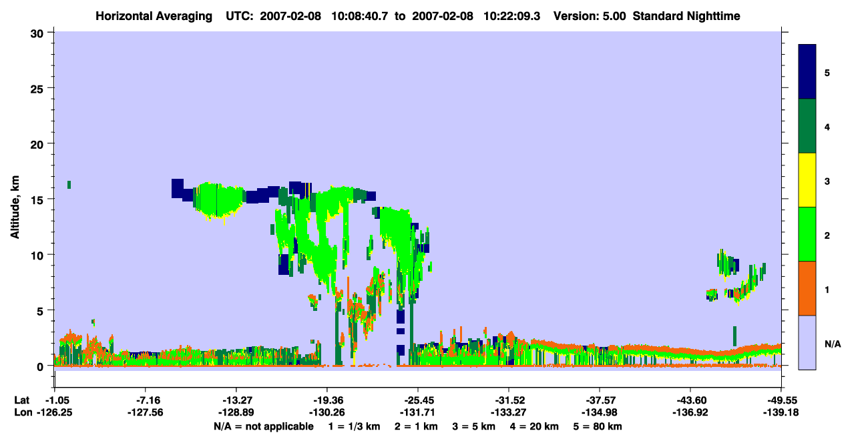Click the start time '10:08:40.7'
The height and width of the screenshot is (445, 868).
(359, 15)
